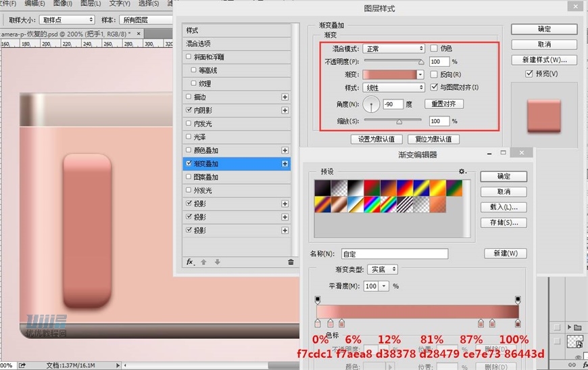Uncheck 与图层对齐 checkbox
The height and width of the screenshot is (370, 588).
tap(434, 87)
